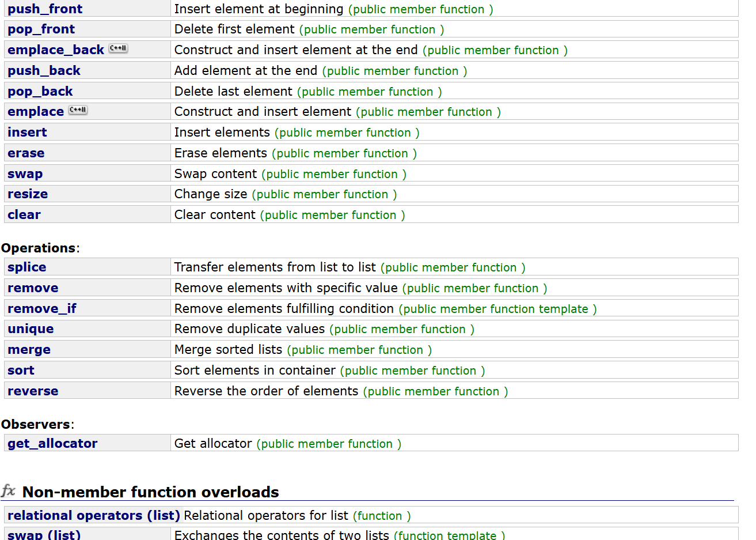This screenshot has width=756, height=540.
Task: Open the push_front function link
Action: click(45, 9)
